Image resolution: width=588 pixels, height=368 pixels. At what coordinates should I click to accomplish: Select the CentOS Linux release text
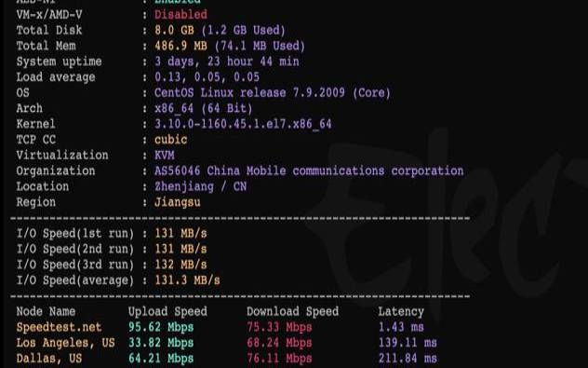pos(273,93)
